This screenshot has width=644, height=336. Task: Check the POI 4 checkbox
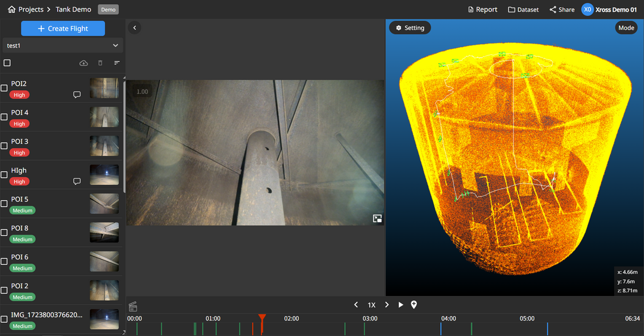(x=4, y=117)
